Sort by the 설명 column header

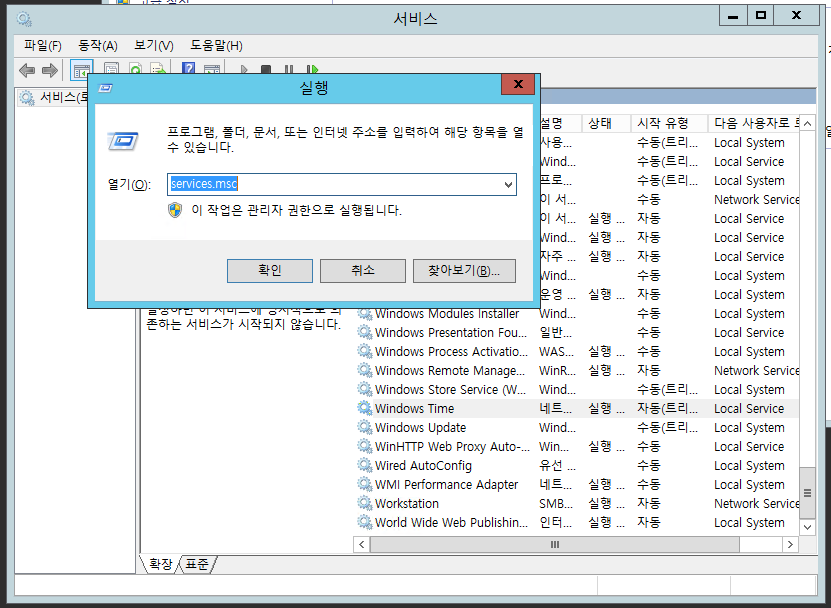pos(560,124)
